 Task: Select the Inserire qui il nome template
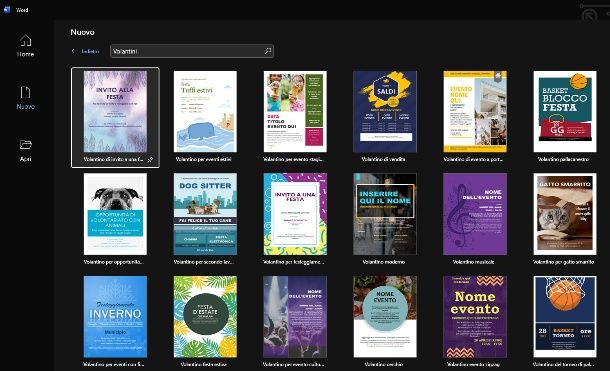385,214
